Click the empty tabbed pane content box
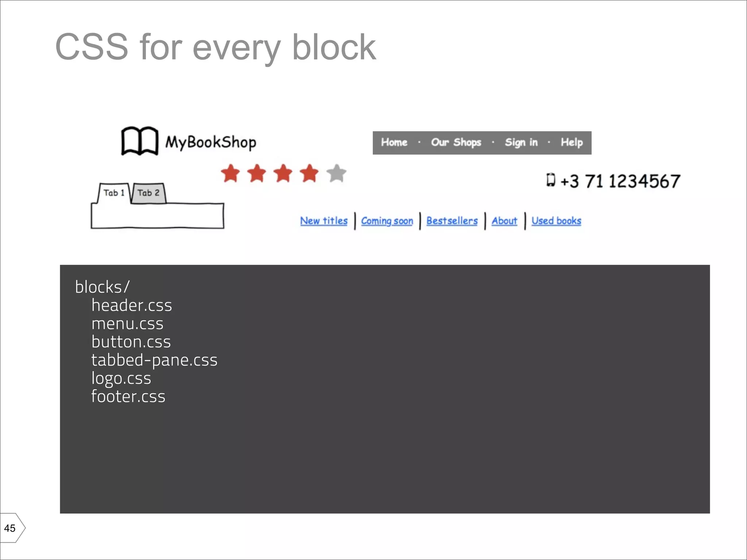The width and height of the screenshot is (747, 560). (157, 216)
